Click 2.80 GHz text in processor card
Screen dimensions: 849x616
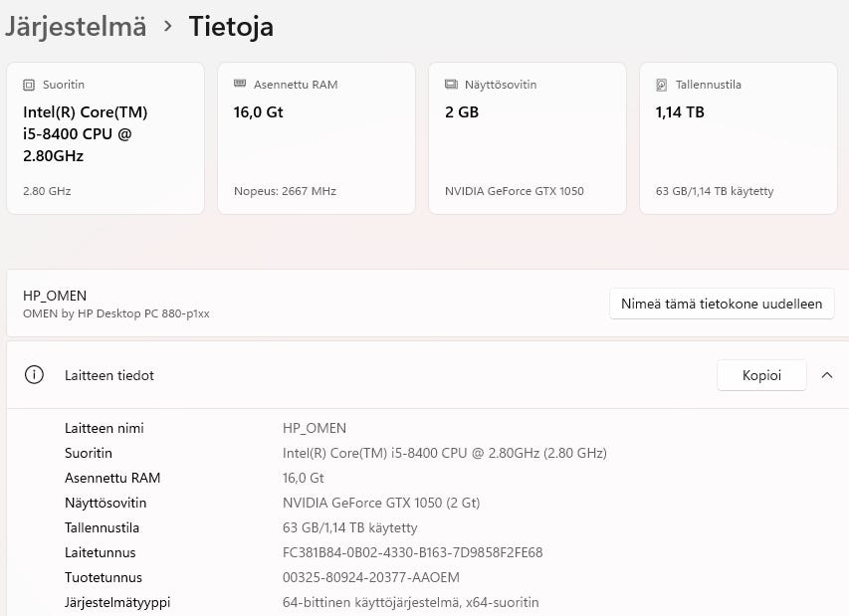click(x=47, y=191)
